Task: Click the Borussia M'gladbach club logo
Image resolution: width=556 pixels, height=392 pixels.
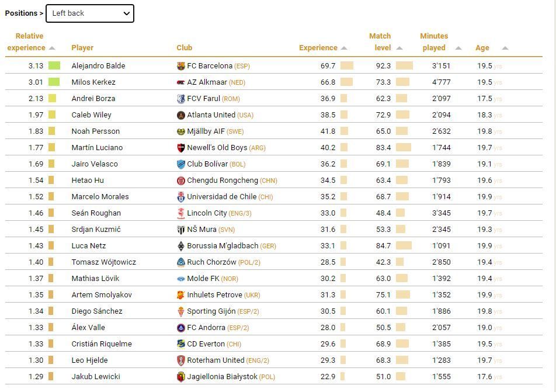Action: [x=181, y=246]
